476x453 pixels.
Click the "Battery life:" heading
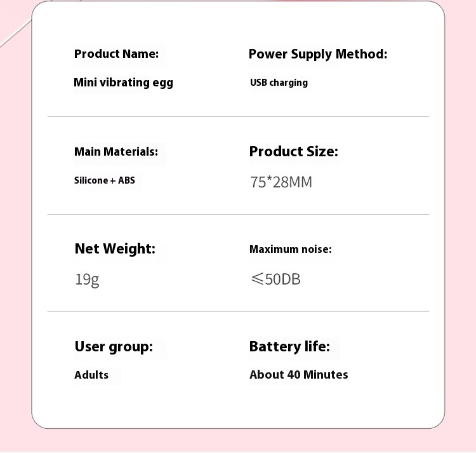[289, 347]
